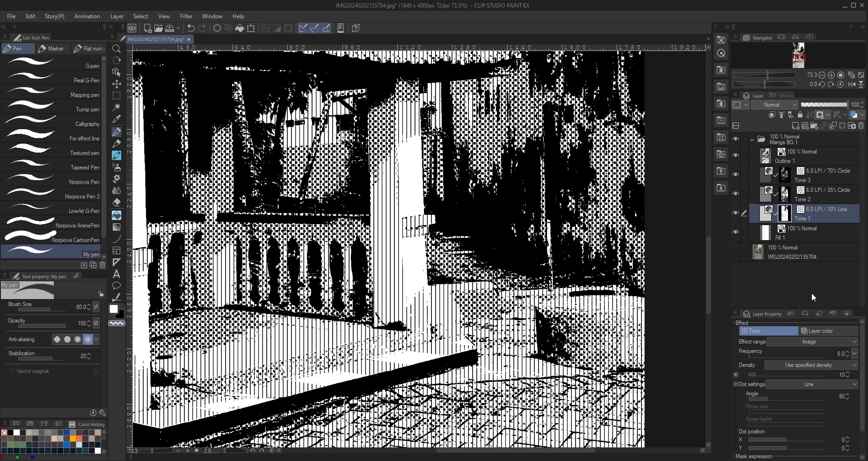Select the Eraser tool
The image size is (868, 461).
click(x=117, y=203)
